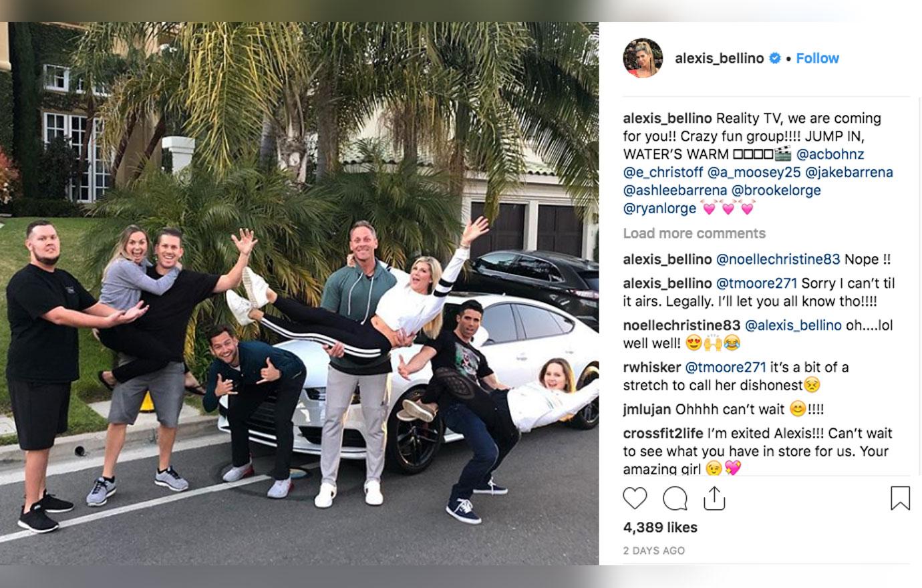The image size is (922, 588).
Task: Go to @ryanlorge profile
Action: 659,208
